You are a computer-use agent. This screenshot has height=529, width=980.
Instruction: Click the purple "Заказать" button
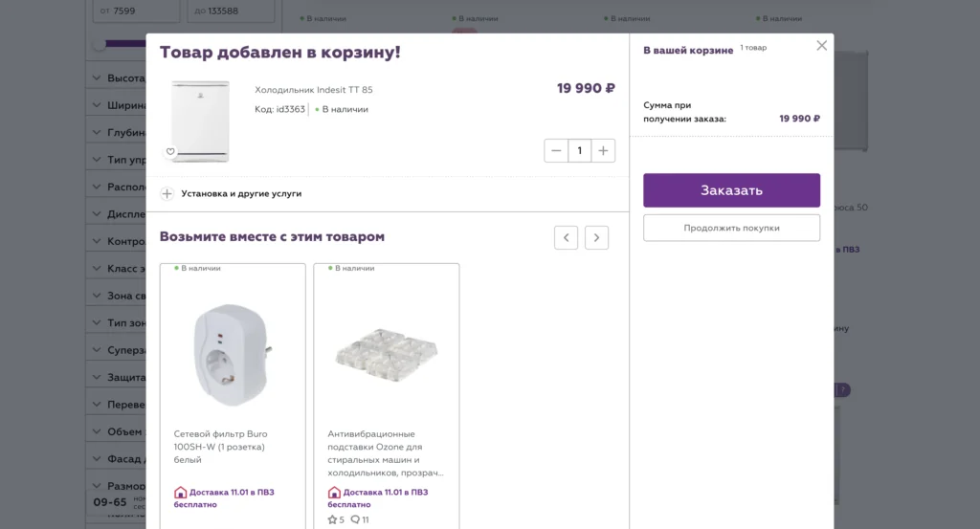tap(731, 190)
